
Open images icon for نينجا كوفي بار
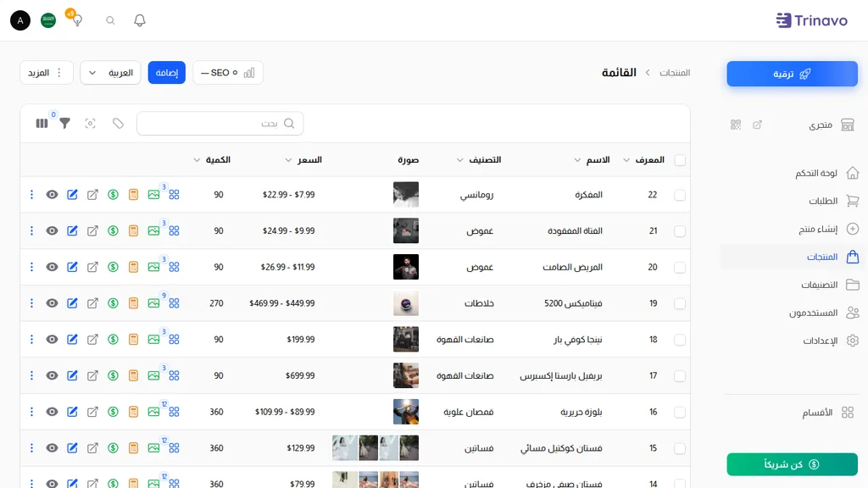pyautogui.click(x=154, y=339)
